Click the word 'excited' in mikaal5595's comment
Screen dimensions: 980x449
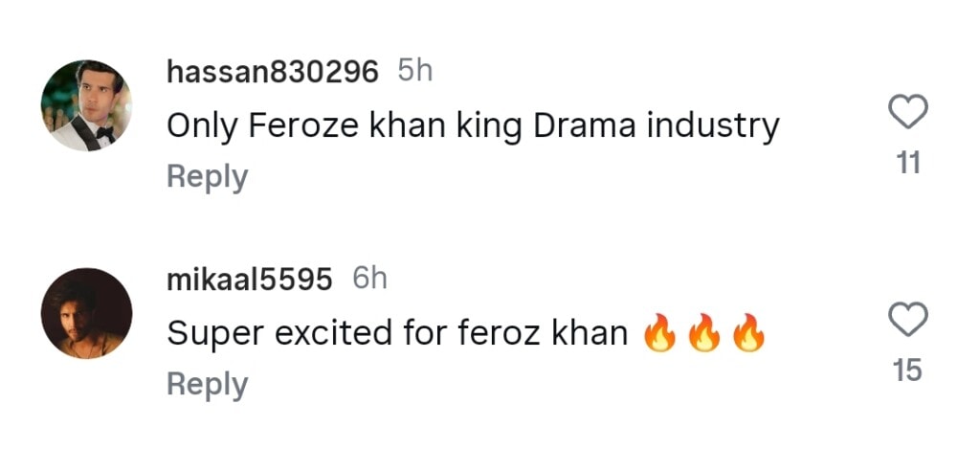[x=330, y=333]
